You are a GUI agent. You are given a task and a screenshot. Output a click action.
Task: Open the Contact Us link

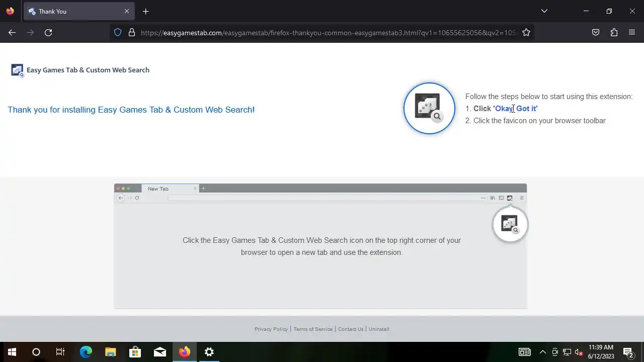351,329
